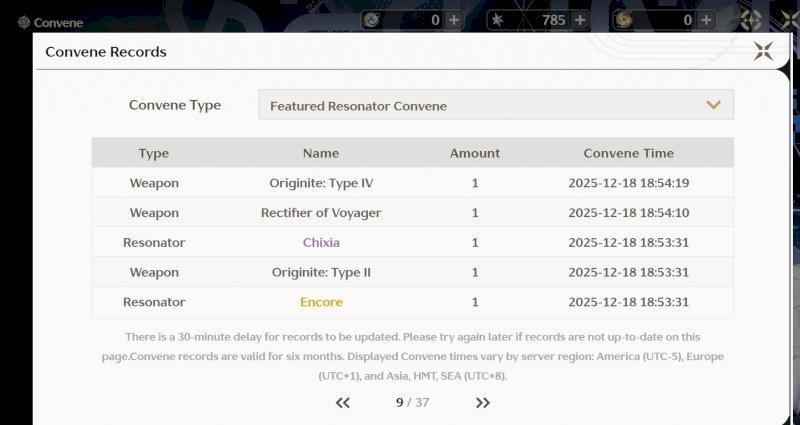This screenshot has width=800, height=425.
Task: Click the Name column header
Action: click(x=321, y=153)
